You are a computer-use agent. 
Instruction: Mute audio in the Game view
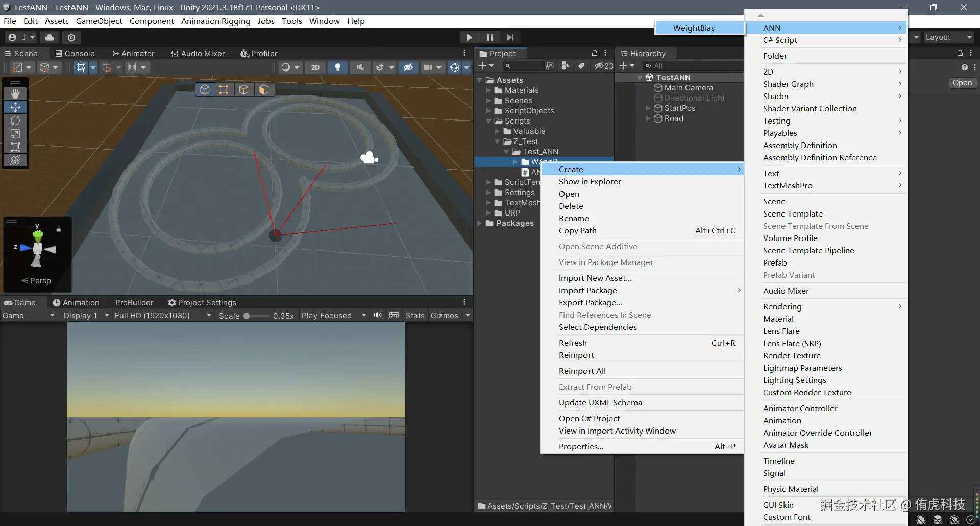[378, 315]
